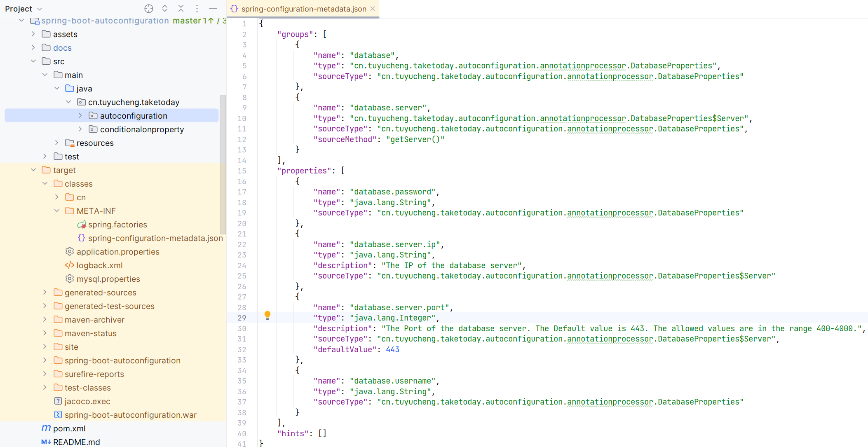Select the spring.factories file icon
The image size is (868, 447).
(x=82, y=225)
